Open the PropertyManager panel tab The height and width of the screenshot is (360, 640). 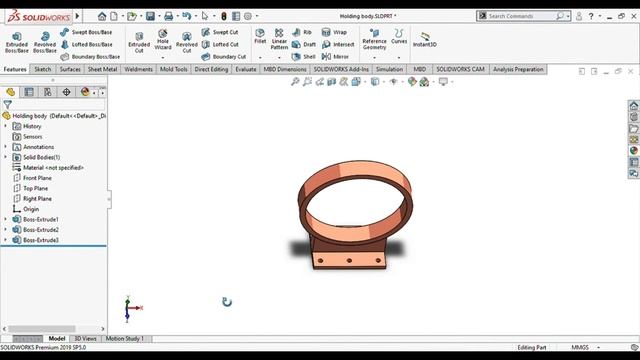(x=29, y=92)
